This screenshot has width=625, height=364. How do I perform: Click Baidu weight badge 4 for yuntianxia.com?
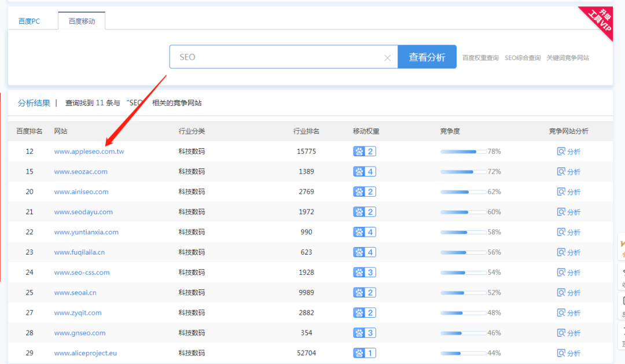click(x=365, y=232)
